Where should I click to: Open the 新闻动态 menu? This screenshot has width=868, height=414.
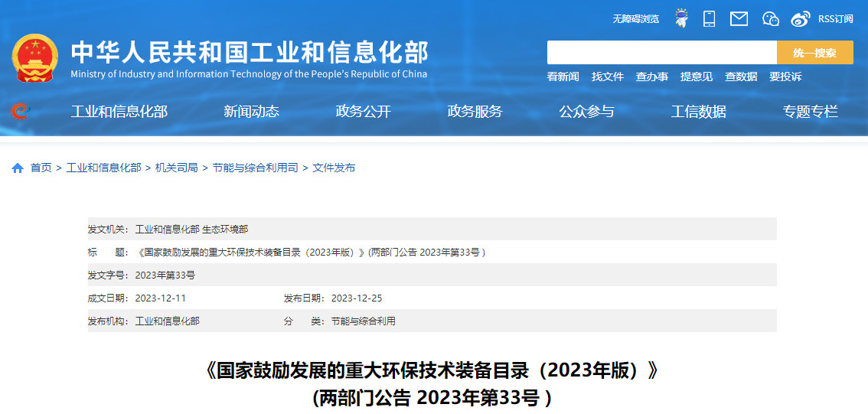point(251,112)
